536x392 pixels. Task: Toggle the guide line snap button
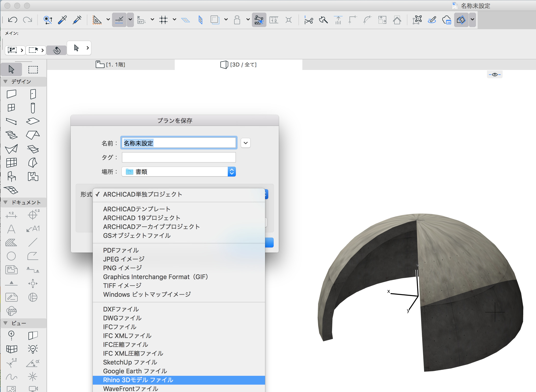tap(119, 20)
